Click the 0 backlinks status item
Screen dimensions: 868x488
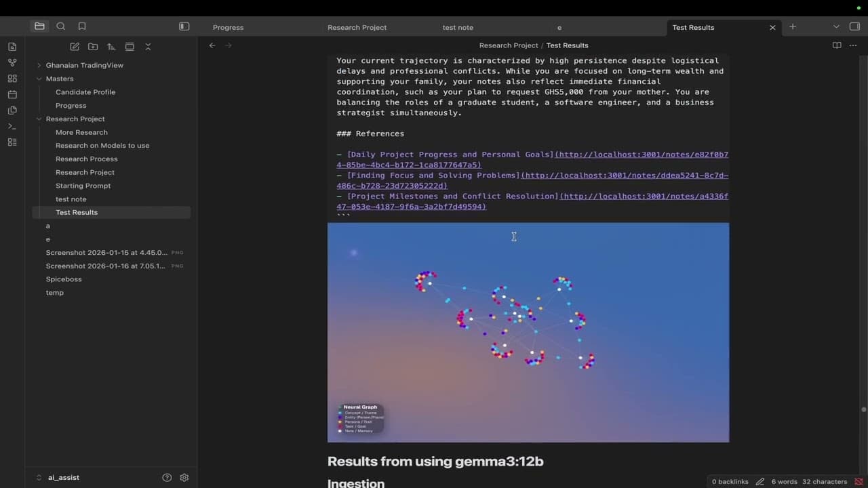730,482
